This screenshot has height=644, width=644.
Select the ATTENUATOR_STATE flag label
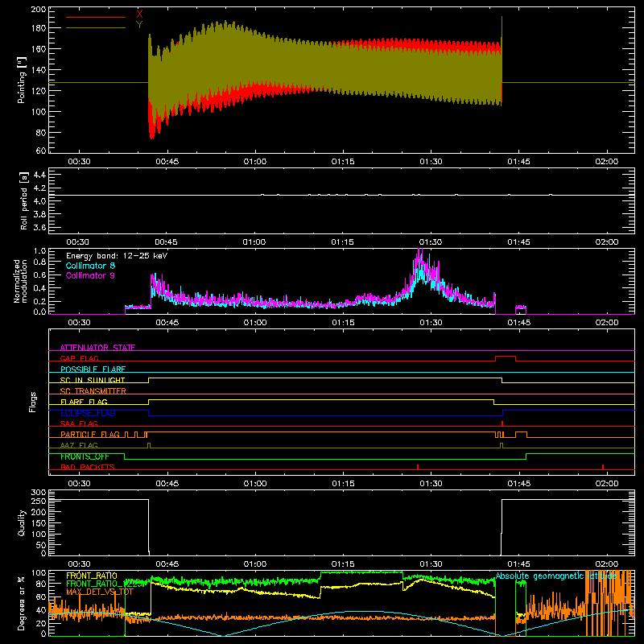97,348
